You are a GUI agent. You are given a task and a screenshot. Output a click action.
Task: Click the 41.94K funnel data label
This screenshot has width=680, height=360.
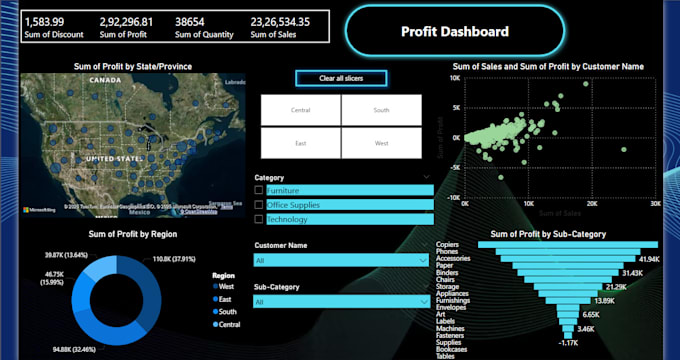point(649,259)
